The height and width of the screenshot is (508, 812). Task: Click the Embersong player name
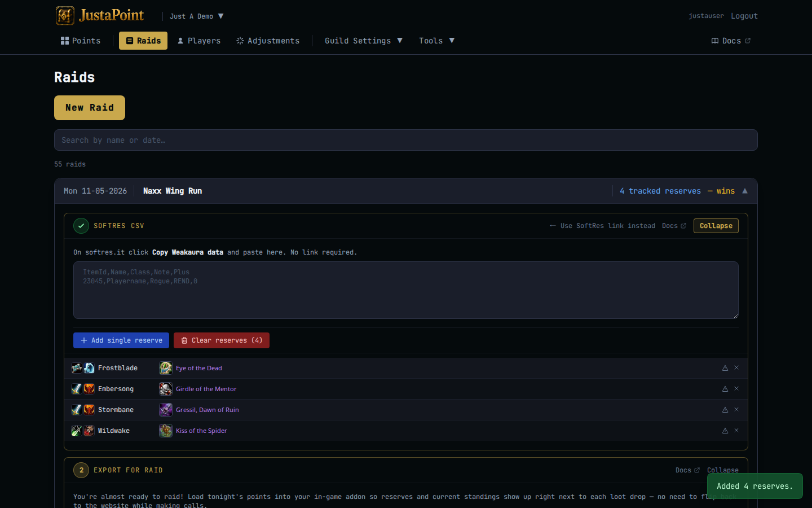(116, 389)
